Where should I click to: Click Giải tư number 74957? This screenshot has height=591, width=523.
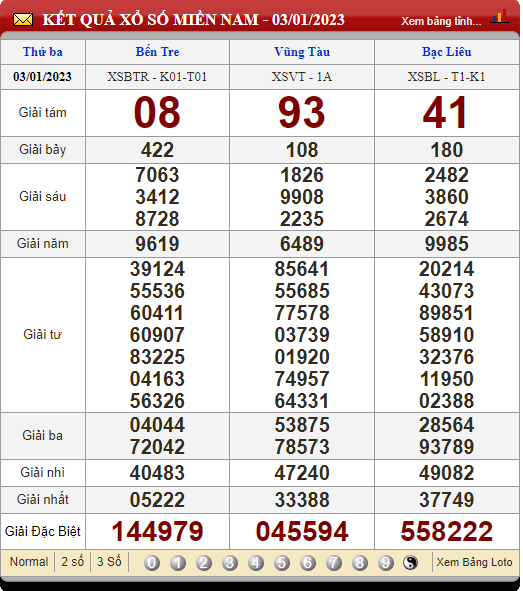[302, 379]
